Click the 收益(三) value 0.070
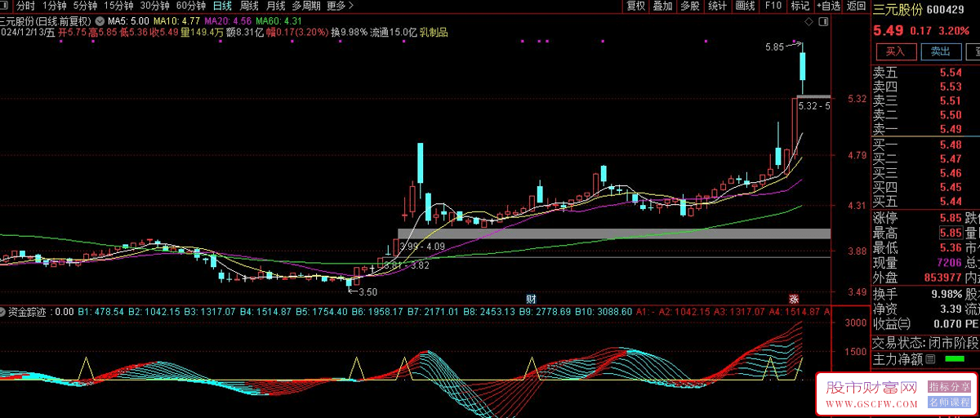Image resolution: width=980 pixels, height=418 pixels. (x=947, y=324)
